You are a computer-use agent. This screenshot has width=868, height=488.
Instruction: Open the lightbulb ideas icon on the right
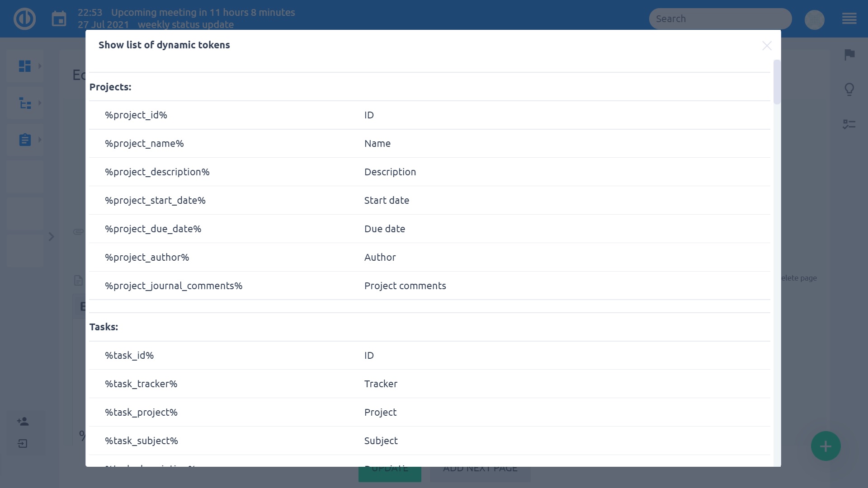[x=849, y=89]
